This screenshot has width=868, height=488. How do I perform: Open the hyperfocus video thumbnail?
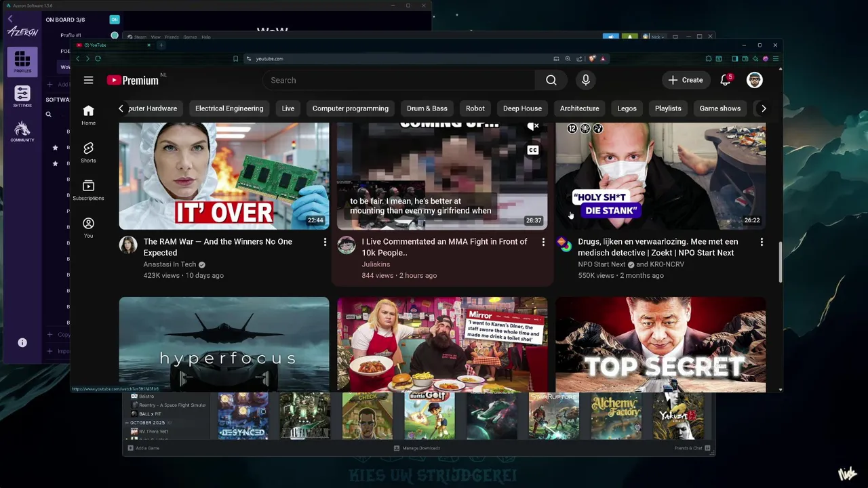224,344
